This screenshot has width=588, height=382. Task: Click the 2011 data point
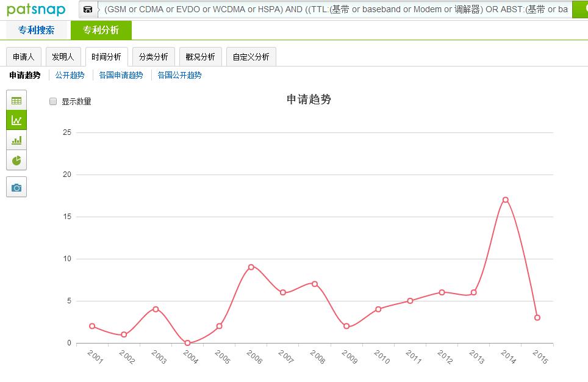click(410, 301)
